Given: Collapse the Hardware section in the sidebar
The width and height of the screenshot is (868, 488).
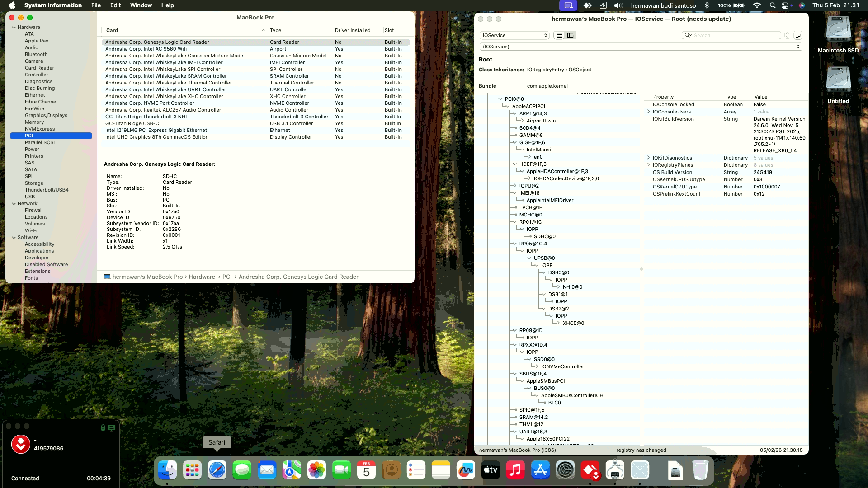Looking at the screenshot, I should [14, 28].
